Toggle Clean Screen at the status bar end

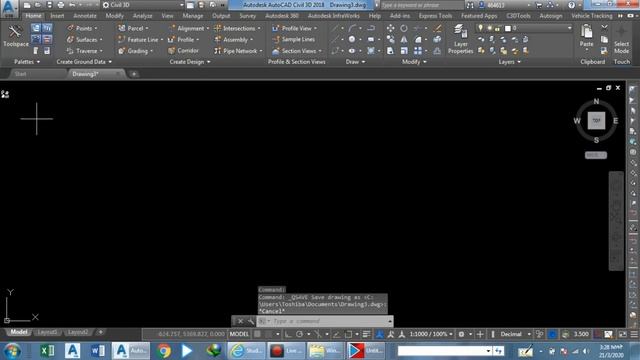(622, 334)
